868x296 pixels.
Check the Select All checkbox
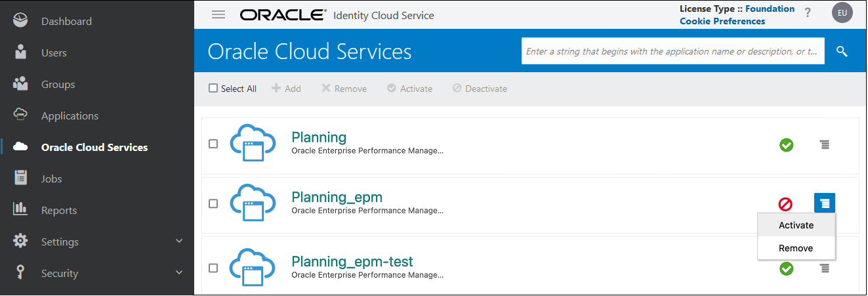213,88
